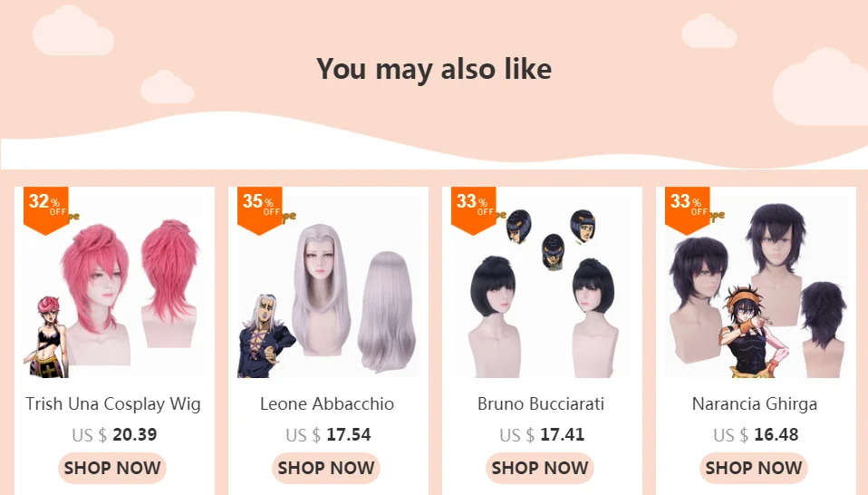This screenshot has width=868, height=495.
Task: Click the 35% off badge on Abbacchio wig
Action: [260, 209]
